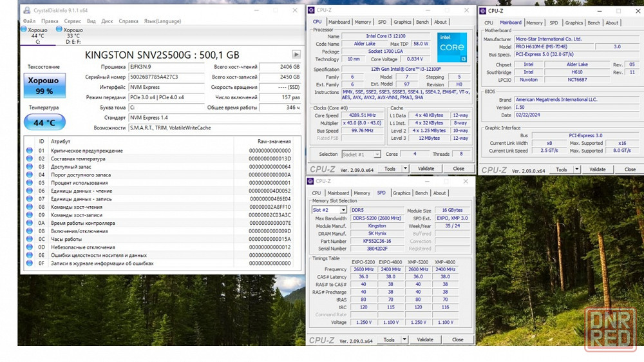Click status dot for attribute 0F row
This screenshot has height=362, width=644.
pyautogui.click(x=30, y=263)
